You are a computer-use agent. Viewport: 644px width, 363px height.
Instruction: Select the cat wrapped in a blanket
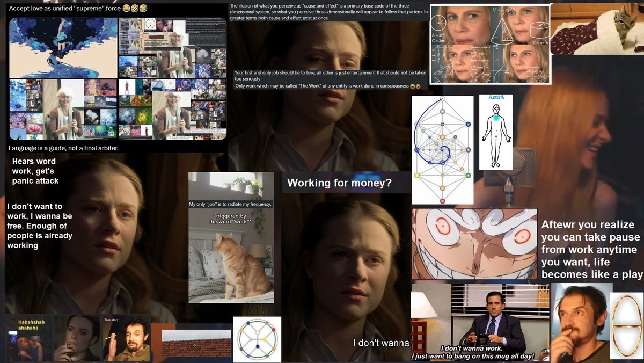click(597, 30)
